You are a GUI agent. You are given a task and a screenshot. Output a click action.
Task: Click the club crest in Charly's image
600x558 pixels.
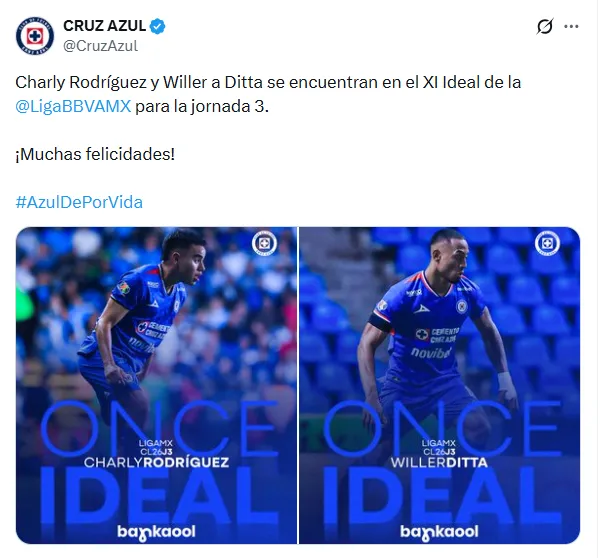coord(264,243)
